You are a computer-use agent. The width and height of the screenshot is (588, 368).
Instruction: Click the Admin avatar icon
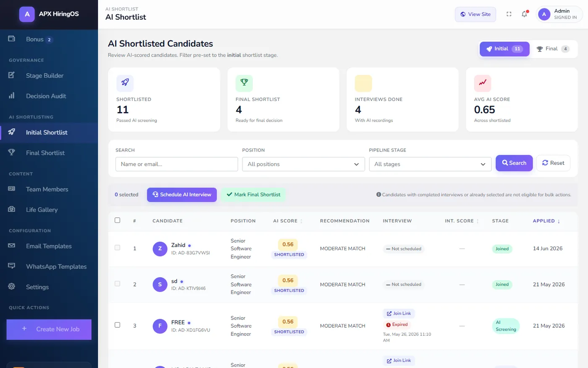544,14
